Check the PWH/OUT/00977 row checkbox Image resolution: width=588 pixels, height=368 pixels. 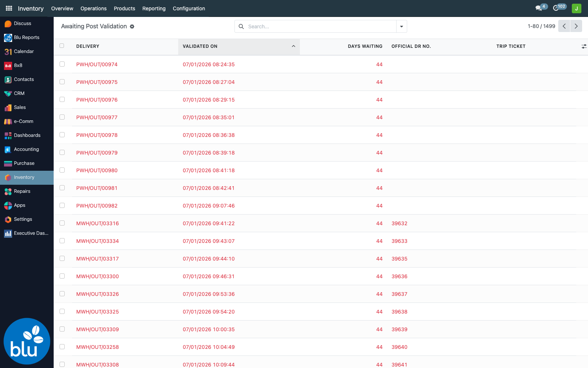pos(62,117)
